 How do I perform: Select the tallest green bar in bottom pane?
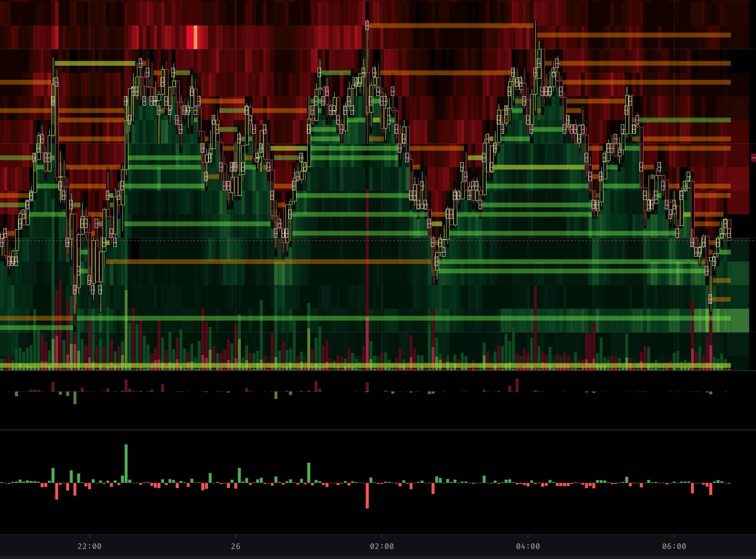click(126, 463)
